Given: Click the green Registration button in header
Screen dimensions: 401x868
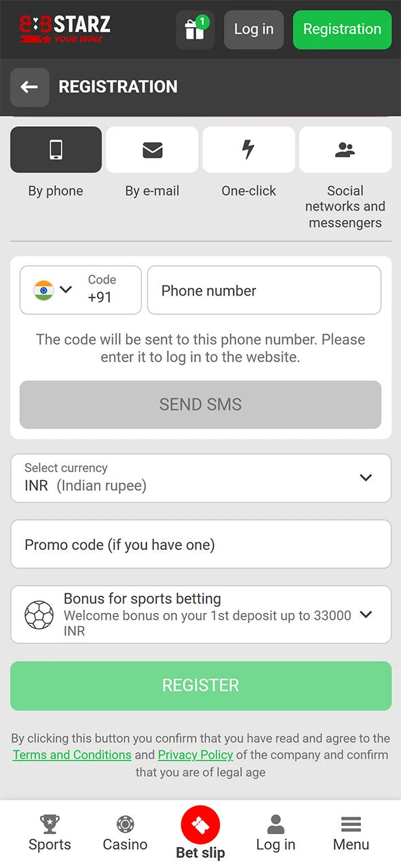Looking at the screenshot, I should pyautogui.click(x=342, y=30).
